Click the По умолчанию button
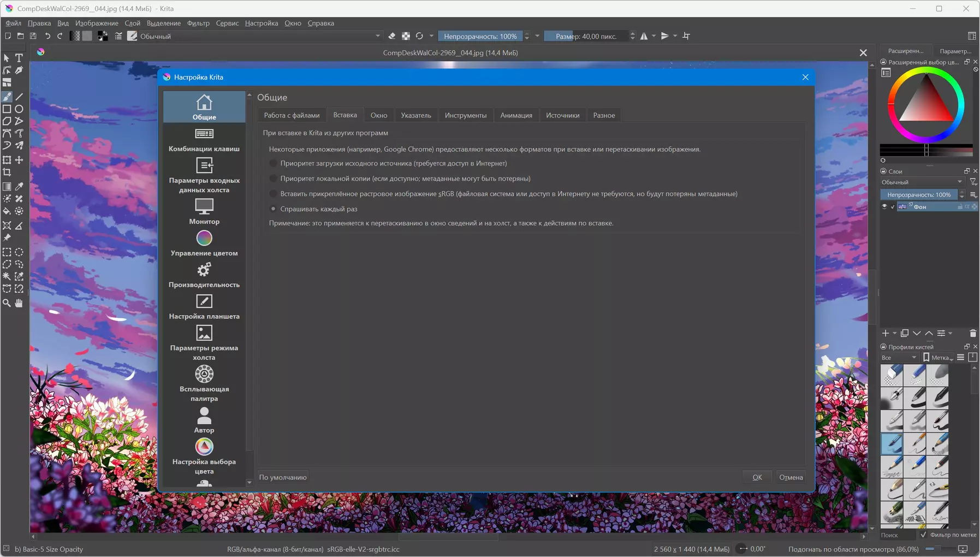The height and width of the screenshot is (557, 980). tap(283, 477)
